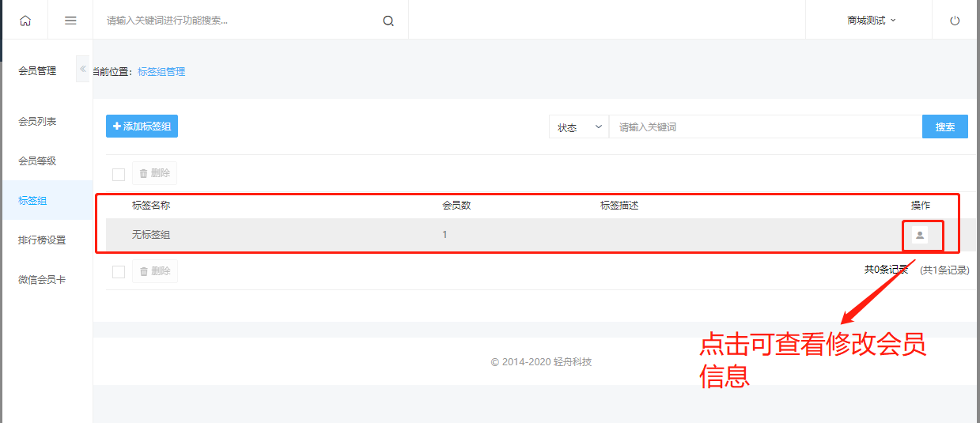The height and width of the screenshot is (423, 980).
Task: Open the 商城测试 account dropdown
Action: tap(872, 21)
